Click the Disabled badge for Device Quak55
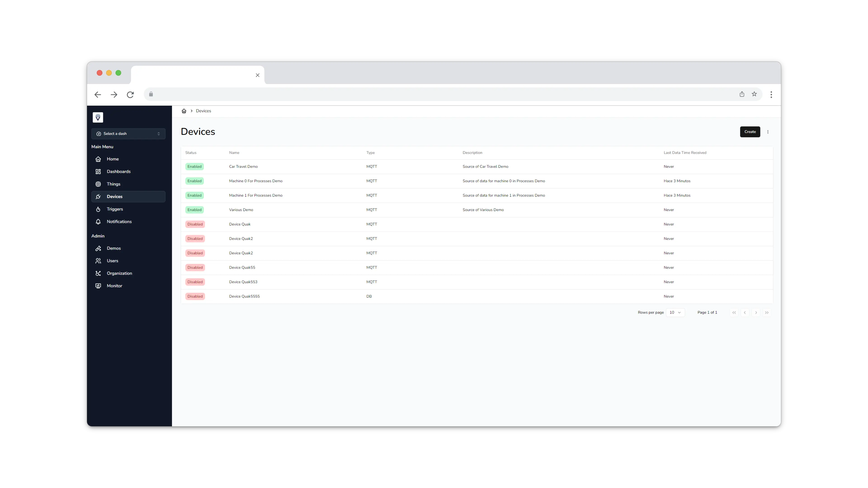This screenshot has width=868, height=488. click(195, 267)
